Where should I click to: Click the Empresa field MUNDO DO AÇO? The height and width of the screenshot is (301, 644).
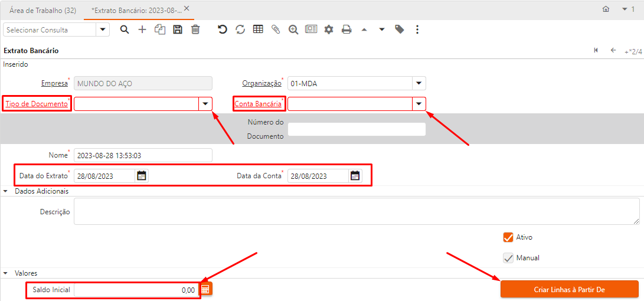point(143,83)
